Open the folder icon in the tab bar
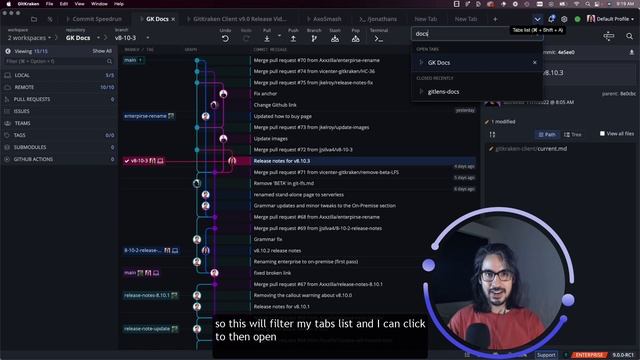 click(x=34, y=19)
